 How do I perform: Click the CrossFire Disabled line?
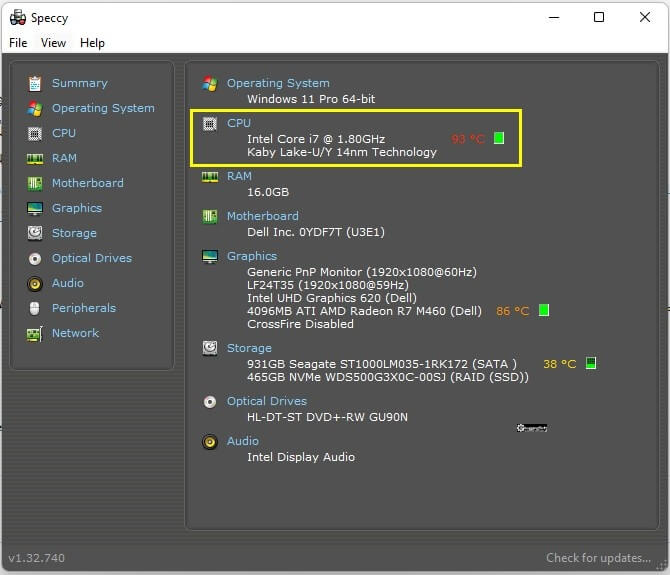tap(300, 324)
